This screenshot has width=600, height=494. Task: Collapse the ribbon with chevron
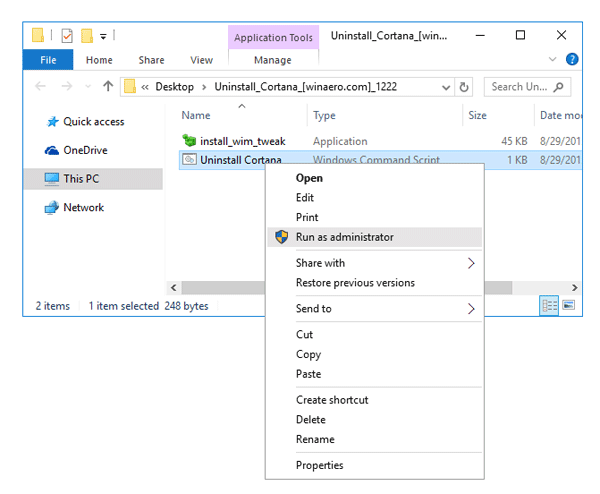coord(554,60)
